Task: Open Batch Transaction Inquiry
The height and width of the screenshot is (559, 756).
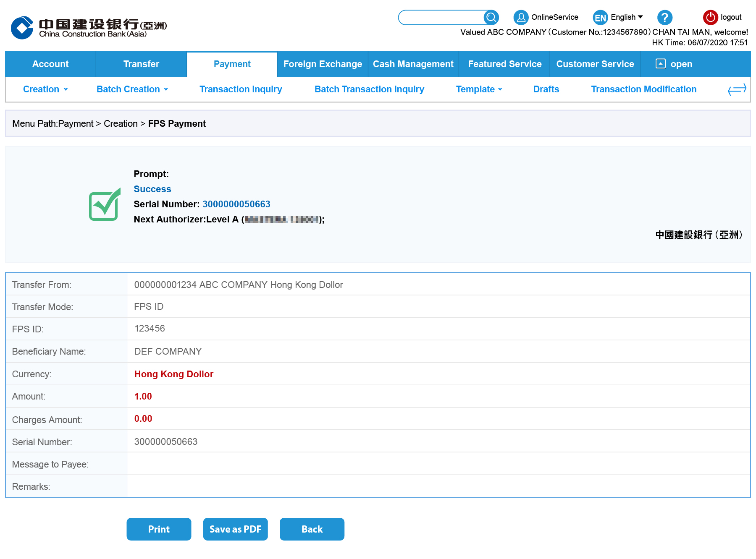Action: point(369,89)
